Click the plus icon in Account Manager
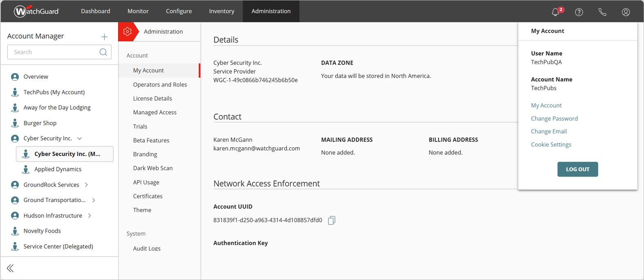 click(x=104, y=37)
